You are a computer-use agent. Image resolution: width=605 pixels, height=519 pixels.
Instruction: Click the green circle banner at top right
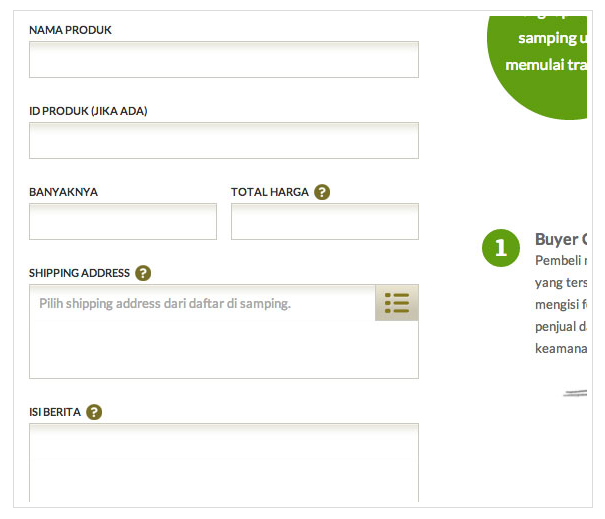tap(537, 68)
